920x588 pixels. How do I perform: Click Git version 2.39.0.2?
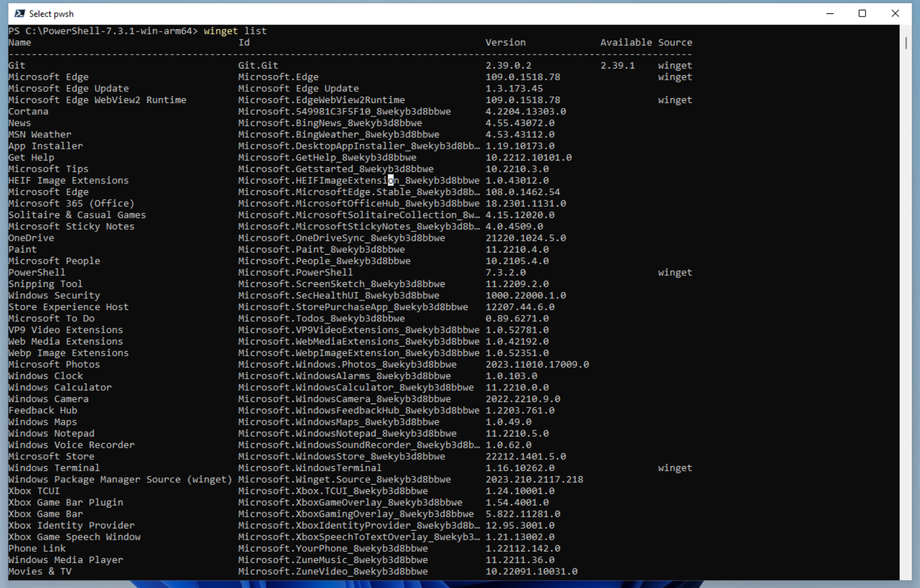(x=508, y=66)
